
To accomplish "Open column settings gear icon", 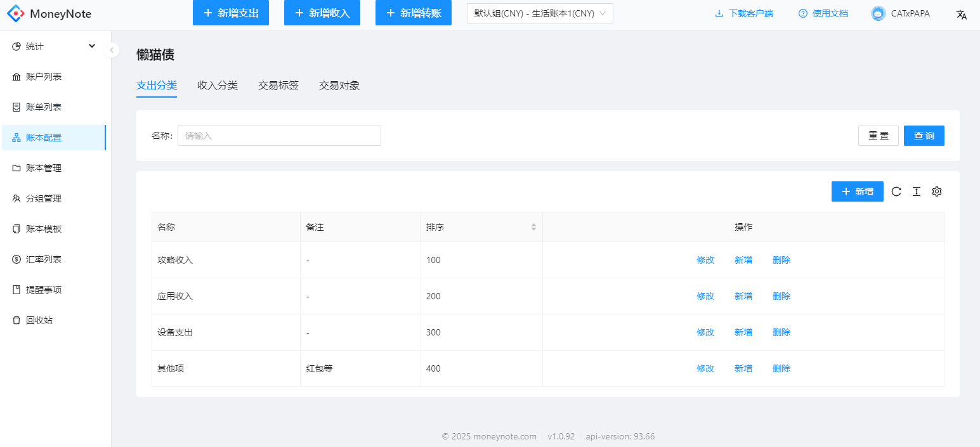I will tap(937, 191).
